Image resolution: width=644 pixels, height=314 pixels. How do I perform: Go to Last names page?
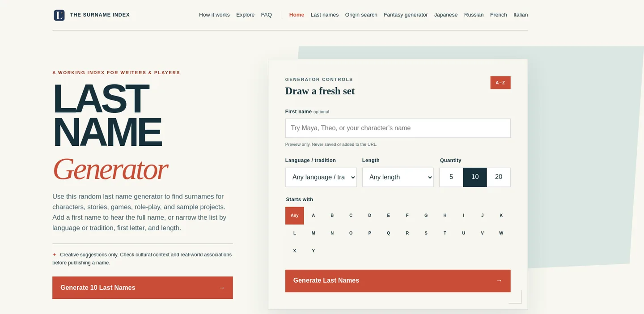click(x=325, y=15)
